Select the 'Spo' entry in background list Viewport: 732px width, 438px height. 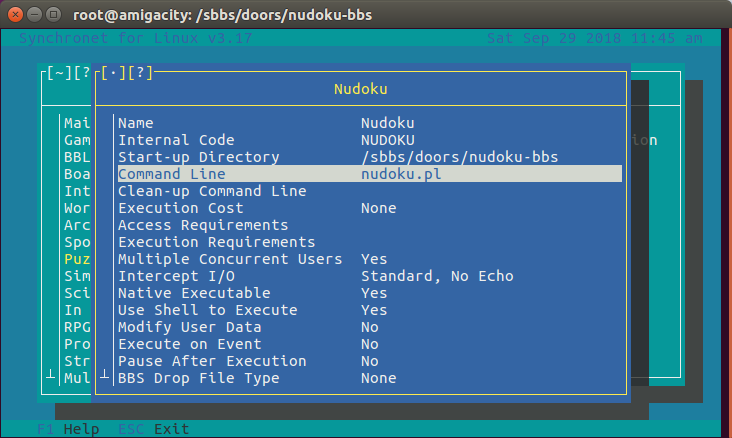77,242
